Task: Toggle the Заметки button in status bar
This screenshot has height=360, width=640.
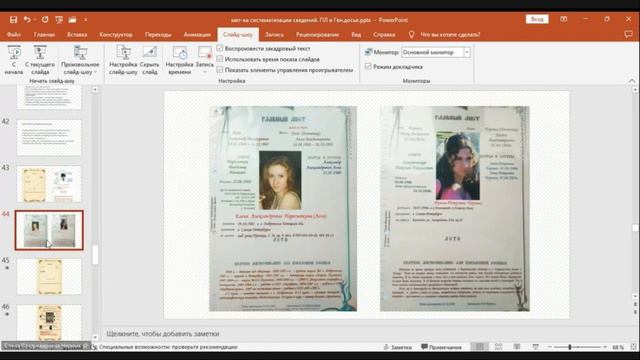Action: coord(398,347)
